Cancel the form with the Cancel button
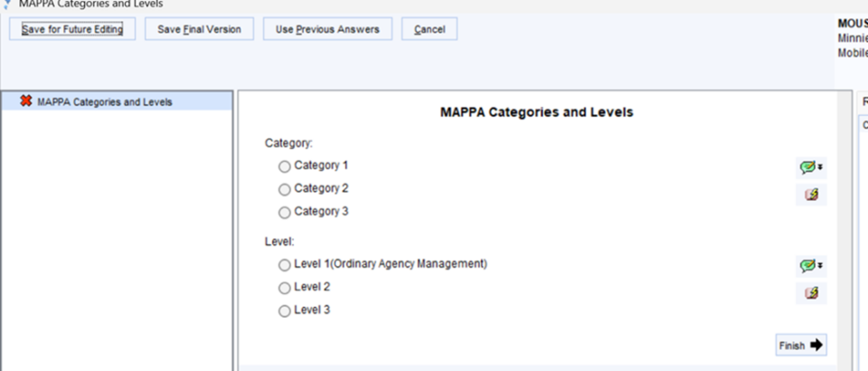The width and height of the screenshot is (868, 371). point(429,30)
